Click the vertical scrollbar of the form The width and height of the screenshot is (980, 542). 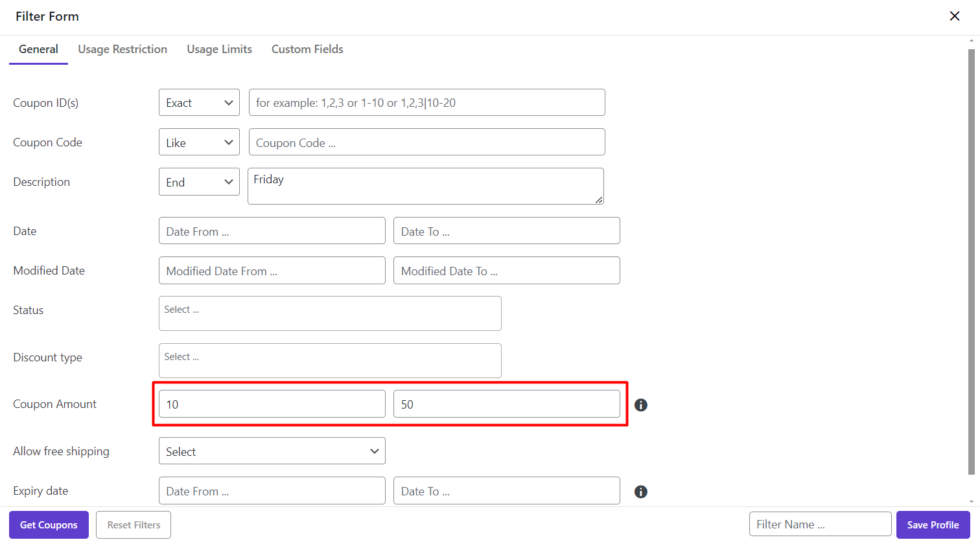[971, 259]
